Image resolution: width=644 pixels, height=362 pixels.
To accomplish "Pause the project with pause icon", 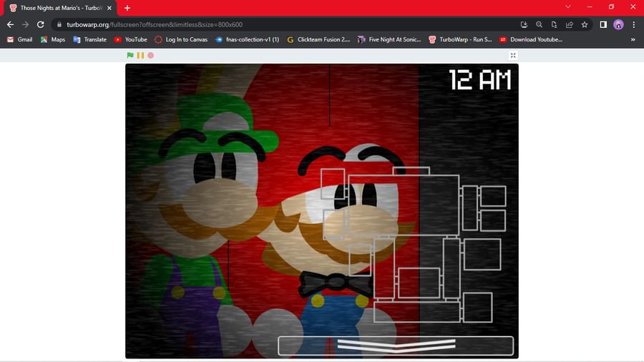I will coord(140,55).
